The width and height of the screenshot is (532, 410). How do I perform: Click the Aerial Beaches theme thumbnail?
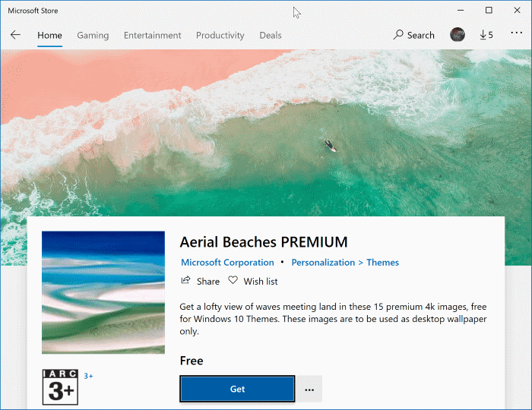click(103, 292)
